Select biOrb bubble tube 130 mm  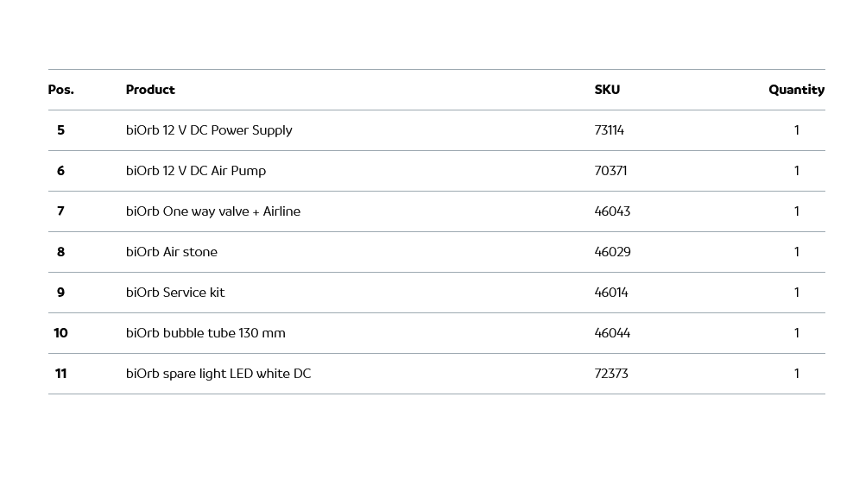pos(205,333)
